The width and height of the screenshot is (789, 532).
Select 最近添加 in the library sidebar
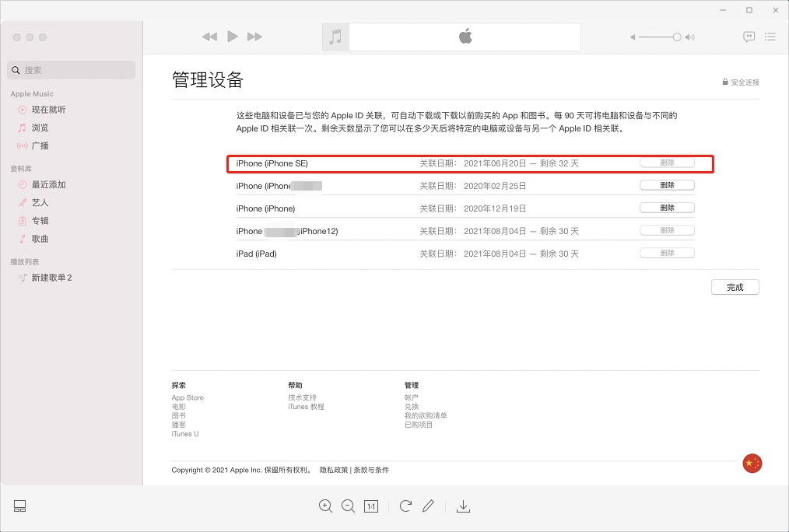click(48, 184)
